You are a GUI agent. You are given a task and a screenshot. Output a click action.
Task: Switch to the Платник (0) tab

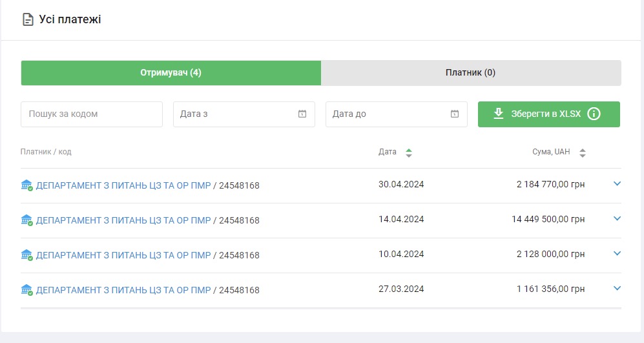pos(470,73)
